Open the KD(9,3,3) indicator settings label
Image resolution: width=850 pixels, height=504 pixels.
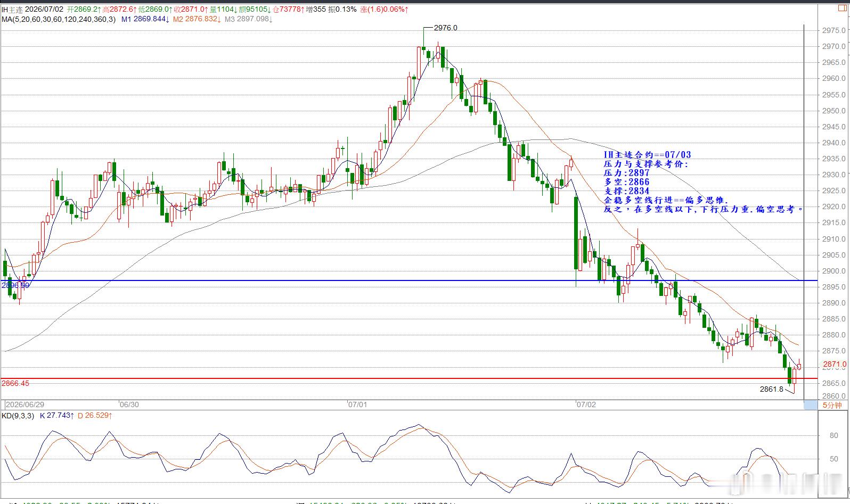pos(17,415)
